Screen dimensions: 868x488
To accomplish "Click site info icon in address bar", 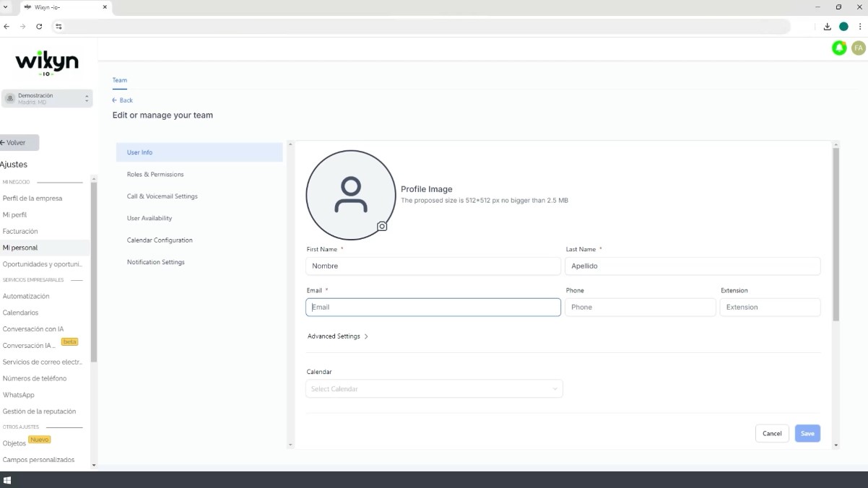I will pyautogui.click(x=59, y=27).
